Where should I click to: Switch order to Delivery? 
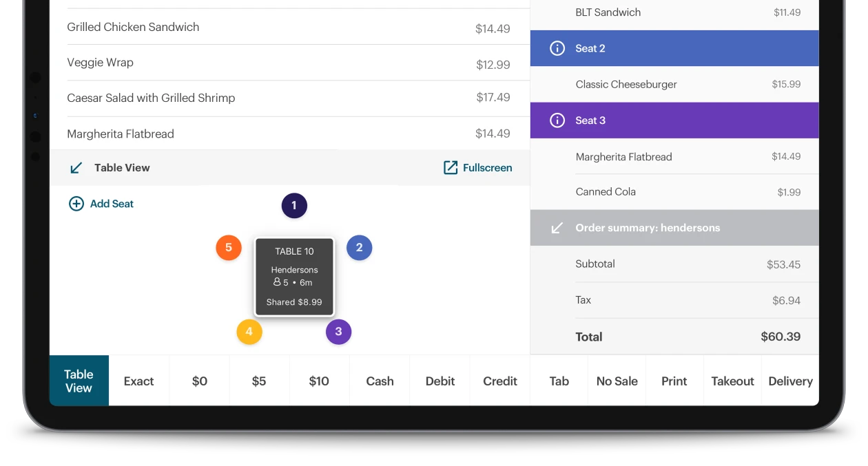pyautogui.click(x=790, y=381)
